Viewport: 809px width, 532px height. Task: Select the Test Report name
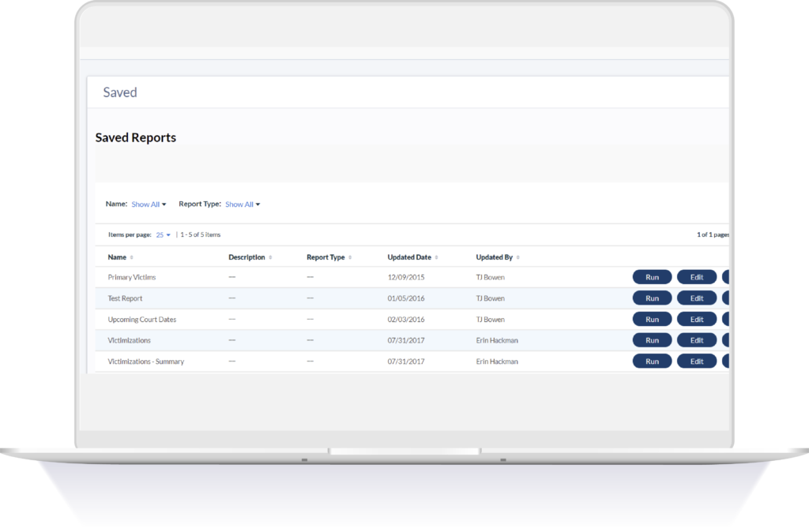pyautogui.click(x=125, y=298)
